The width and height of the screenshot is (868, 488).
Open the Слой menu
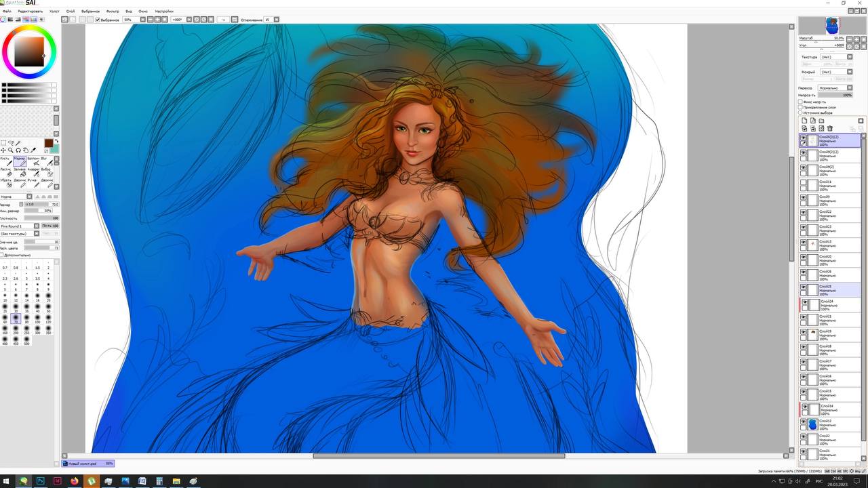[x=71, y=12]
